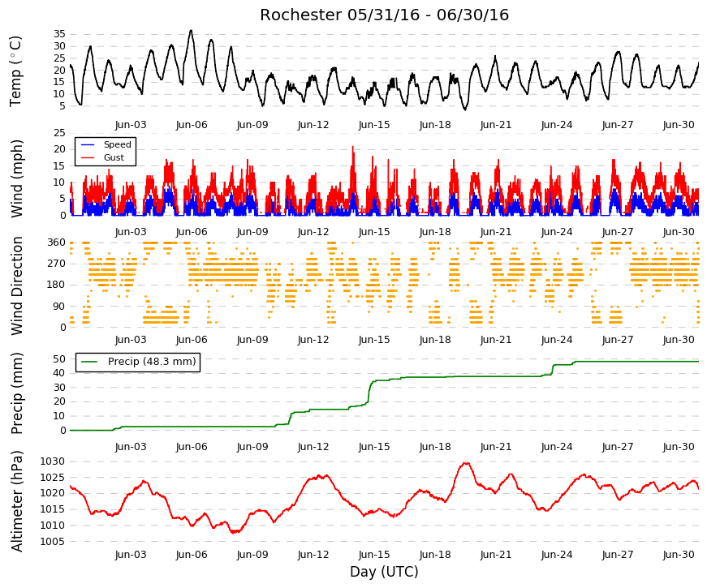This screenshot has width=707, height=588.
Task: Click the Temp (°C) axis label
Action: (15, 71)
